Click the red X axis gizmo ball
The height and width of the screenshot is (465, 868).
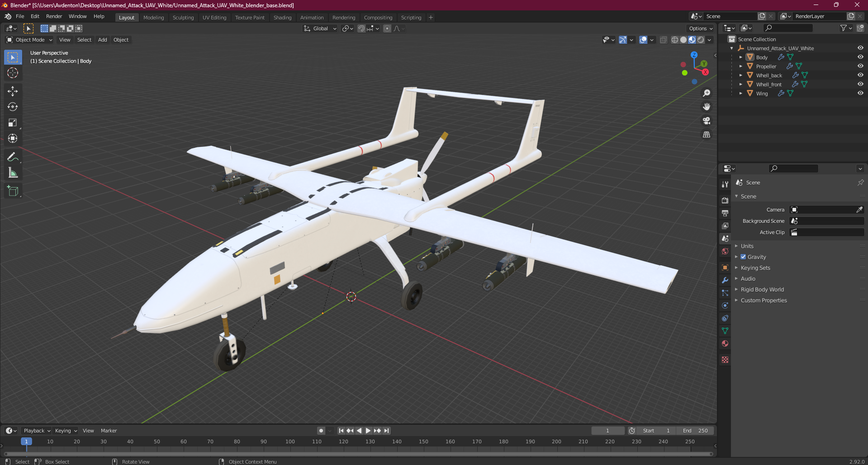[x=705, y=72]
